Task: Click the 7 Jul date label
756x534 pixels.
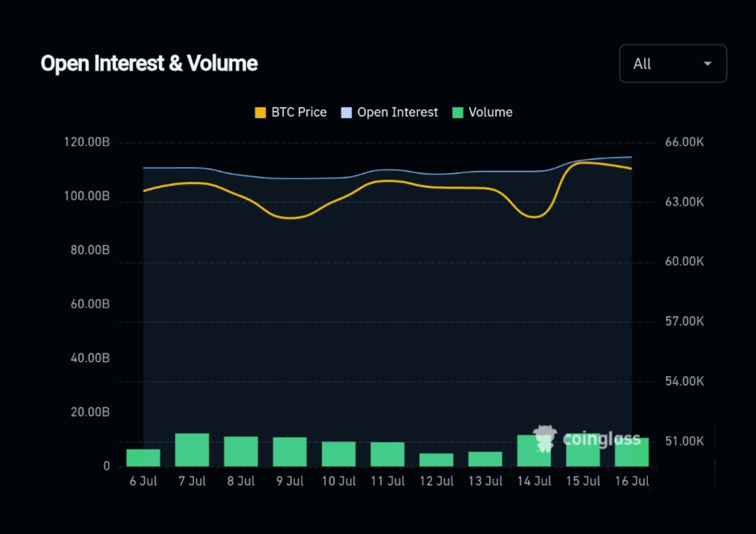Action: point(192,481)
